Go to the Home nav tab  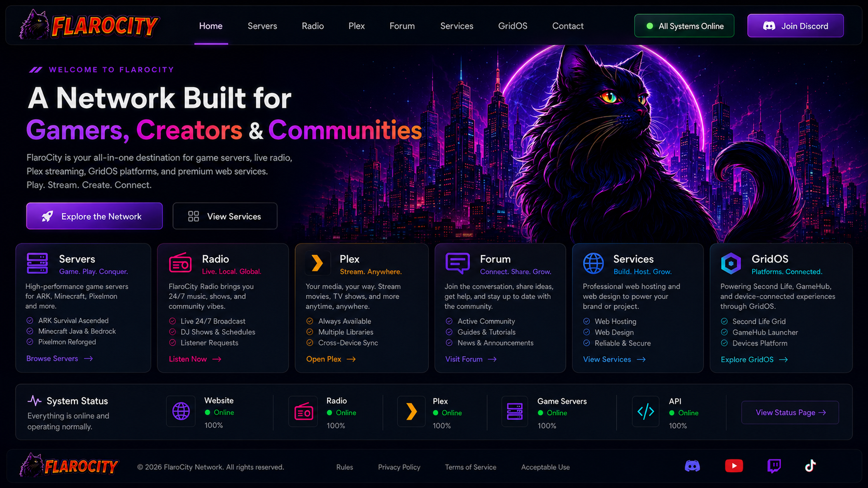click(211, 26)
